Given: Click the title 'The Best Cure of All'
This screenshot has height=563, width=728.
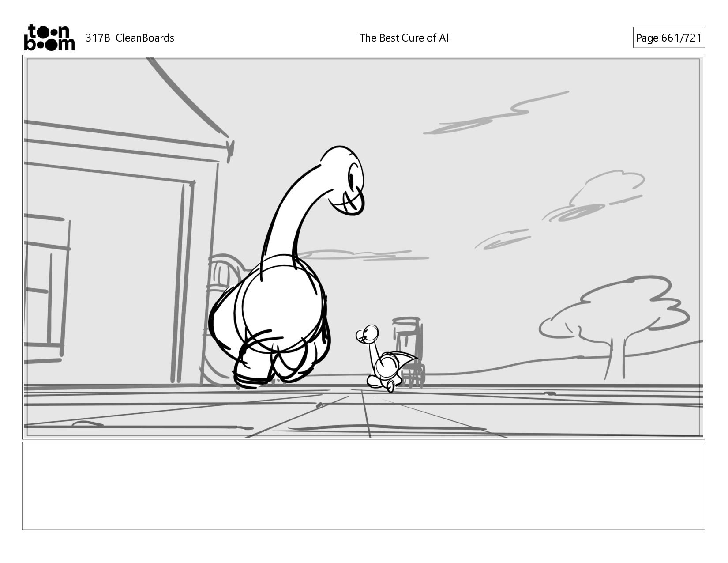Looking at the screenshot, I should coord(405,38).
